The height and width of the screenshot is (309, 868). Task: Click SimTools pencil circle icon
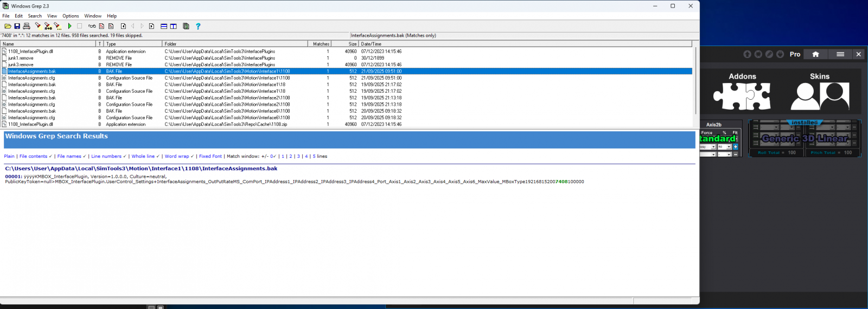(x=769, y=54)
